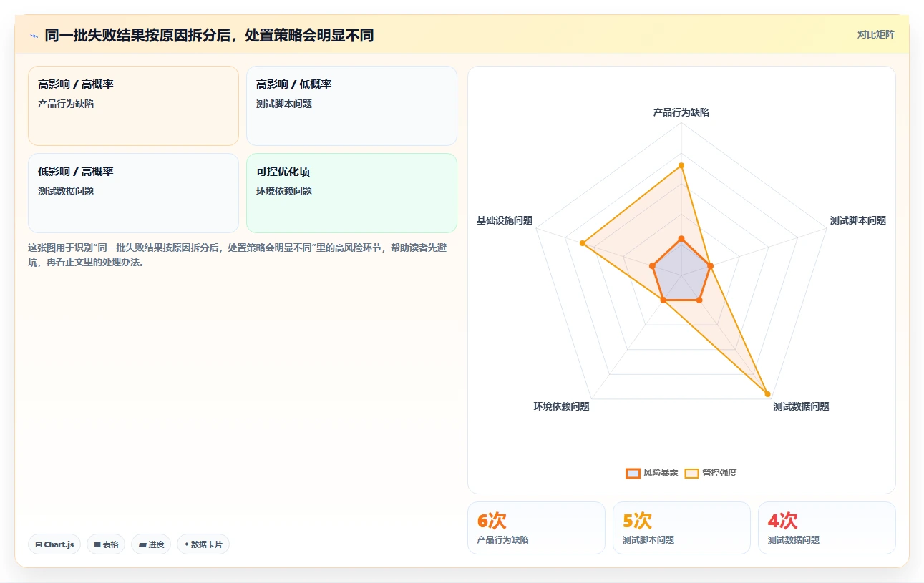Click the title 同一批失败结果按原因拆分后
Image resolution: width=924 pixels, height=583 pixels.
209,35
